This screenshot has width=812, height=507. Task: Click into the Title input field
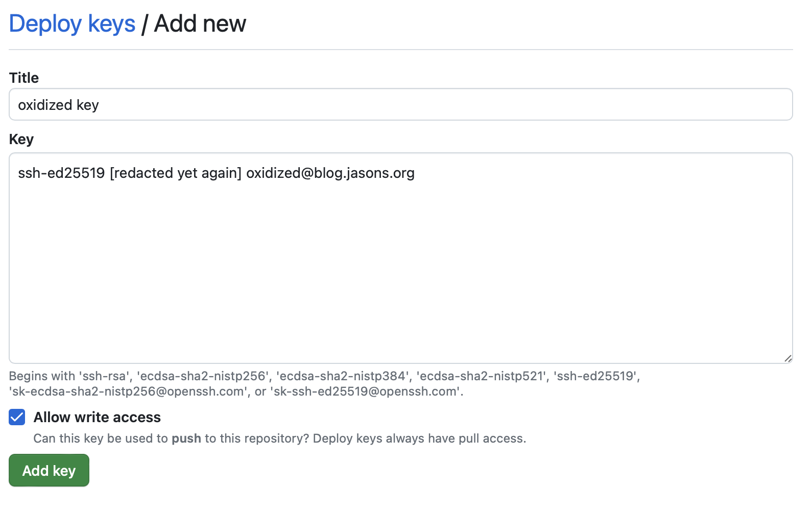click(x=400, y=105)
